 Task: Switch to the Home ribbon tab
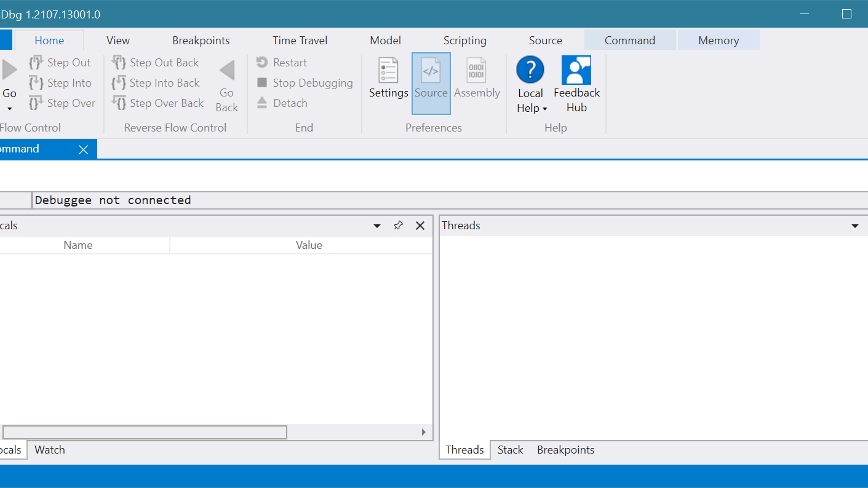[x=49, y=41]
